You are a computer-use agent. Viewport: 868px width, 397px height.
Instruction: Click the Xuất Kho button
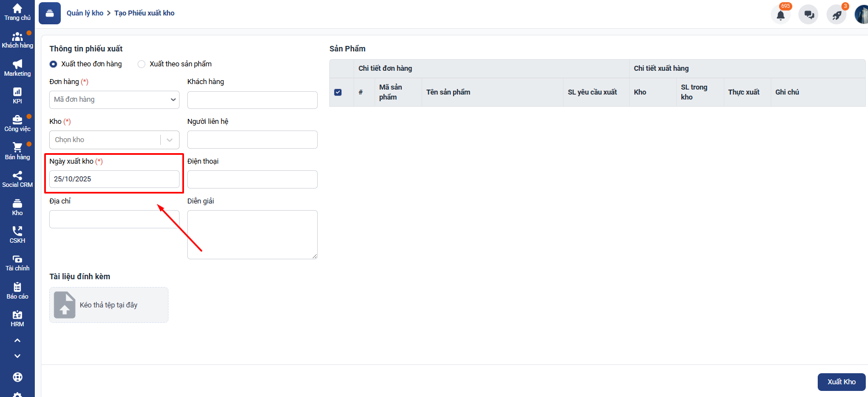(x=841, y=382)
